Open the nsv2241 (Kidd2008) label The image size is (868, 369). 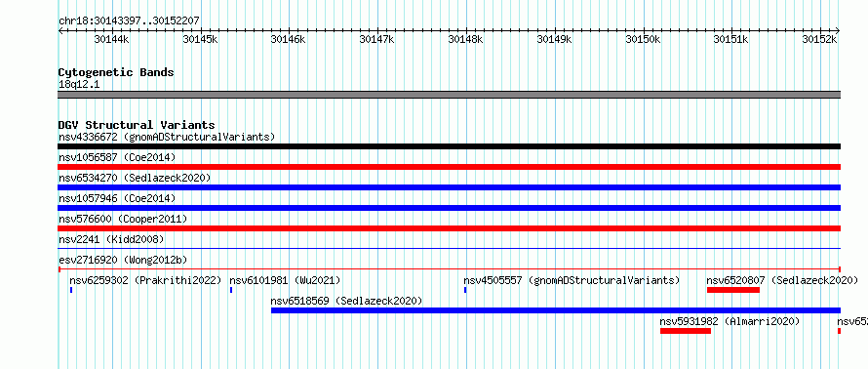coord(111,239)
